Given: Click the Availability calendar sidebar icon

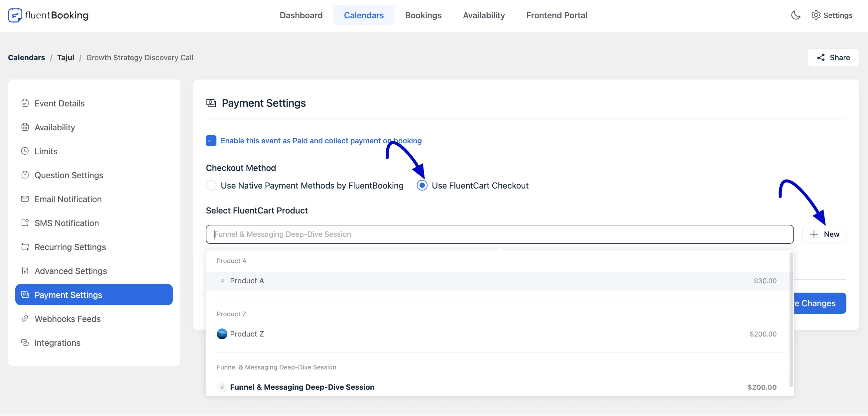Looking at the screenshot, I should pos(25,127).
